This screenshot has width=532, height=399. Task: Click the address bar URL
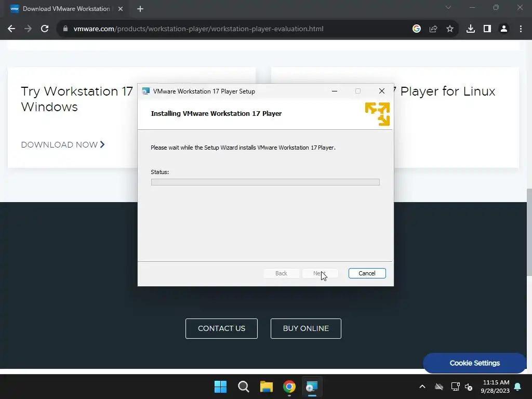click(x=198, y=29)
